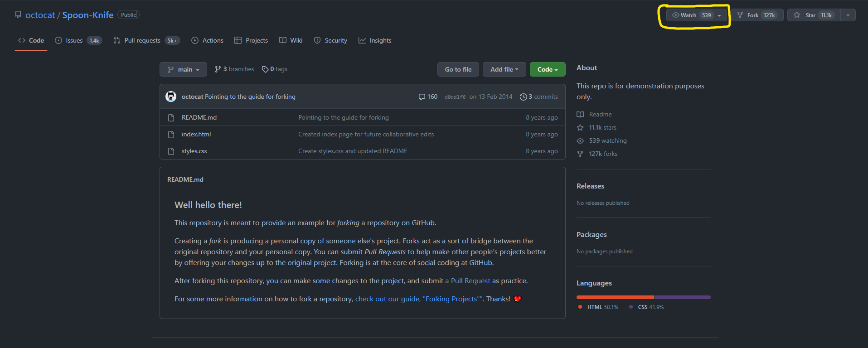Go to the Actions tab
Screen dimensions: 868x348
208,40
